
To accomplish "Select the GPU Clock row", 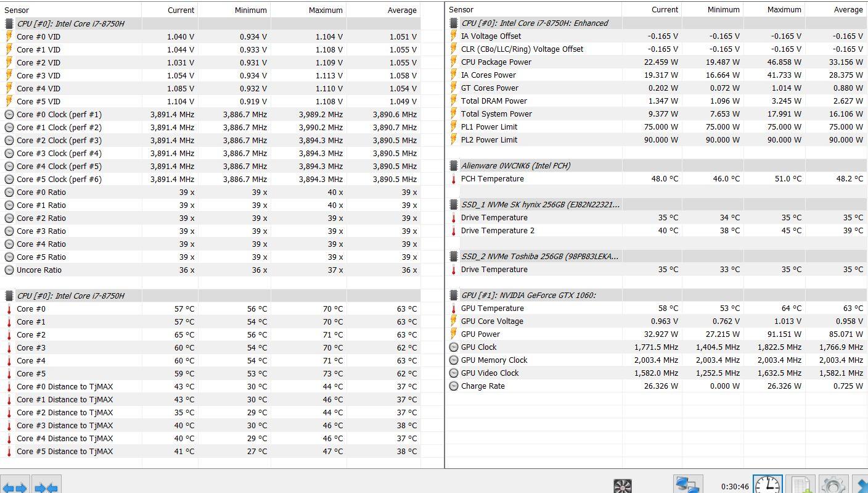I will (x=657, y=347).
